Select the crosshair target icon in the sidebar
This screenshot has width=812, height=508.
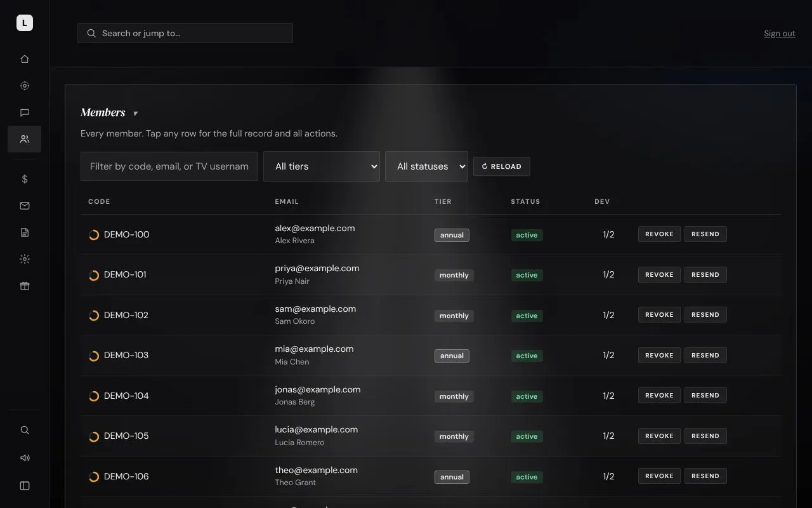coord(25,86)
